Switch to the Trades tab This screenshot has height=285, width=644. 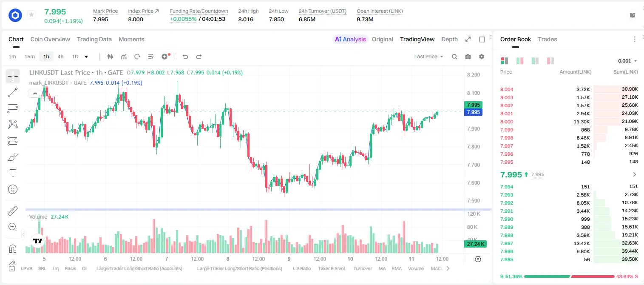point(547,39)
